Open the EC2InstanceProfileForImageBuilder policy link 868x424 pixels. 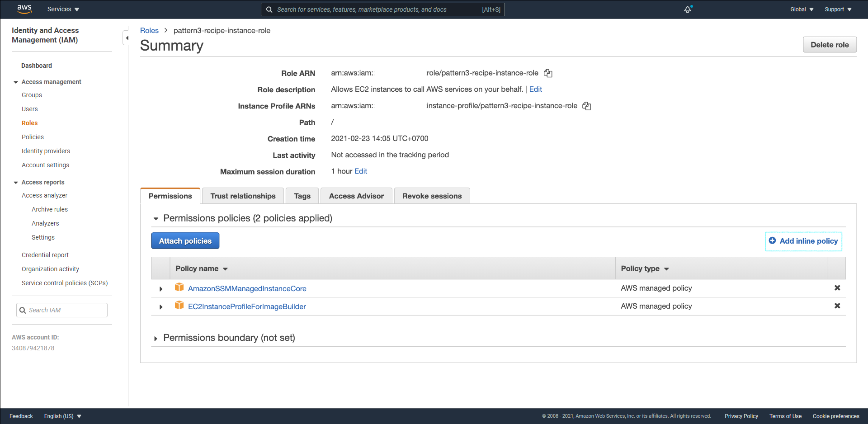247,306
